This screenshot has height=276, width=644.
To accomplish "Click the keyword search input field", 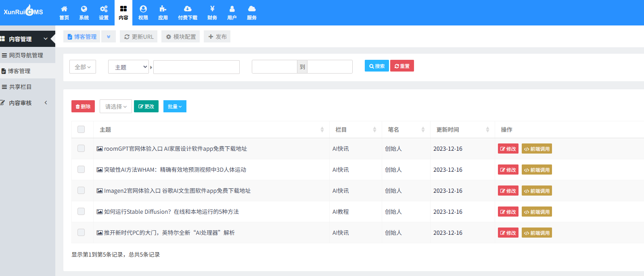I will 197,67.
